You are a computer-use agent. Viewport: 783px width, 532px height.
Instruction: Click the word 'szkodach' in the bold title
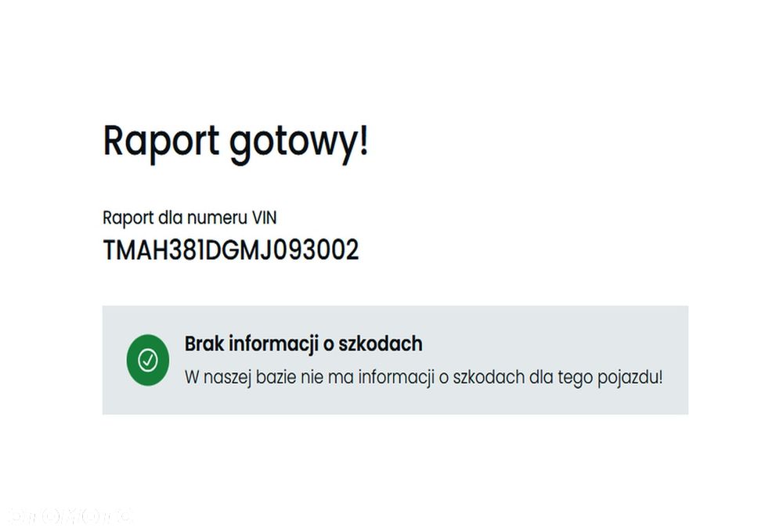coord(381,343)
